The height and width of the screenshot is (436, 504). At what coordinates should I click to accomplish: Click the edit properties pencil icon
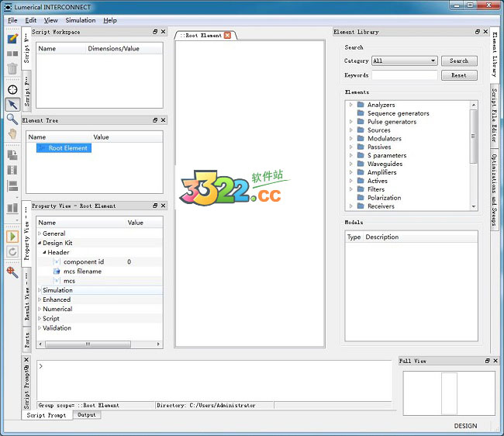click(12, 39)
